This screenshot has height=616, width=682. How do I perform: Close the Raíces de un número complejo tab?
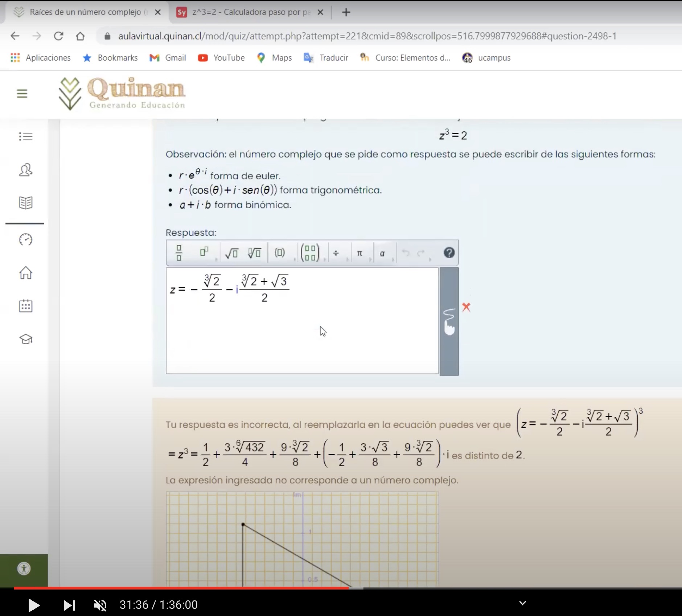(158, 12)
